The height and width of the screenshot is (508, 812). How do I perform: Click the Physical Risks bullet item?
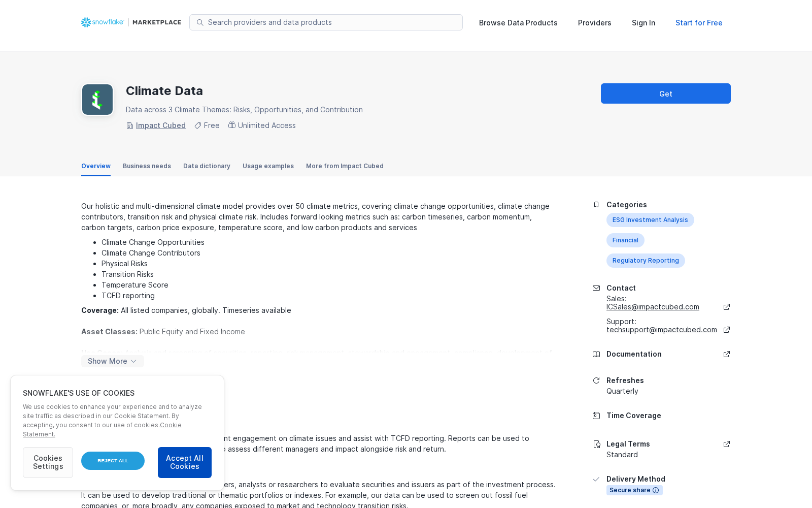pyautogui.click(x=124, y=264)
